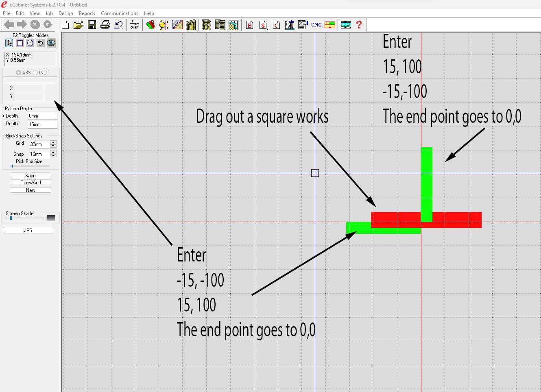541x392 pixels.
Task: Select the arrow pointer mode tool
Action: (x=9, y=43)
